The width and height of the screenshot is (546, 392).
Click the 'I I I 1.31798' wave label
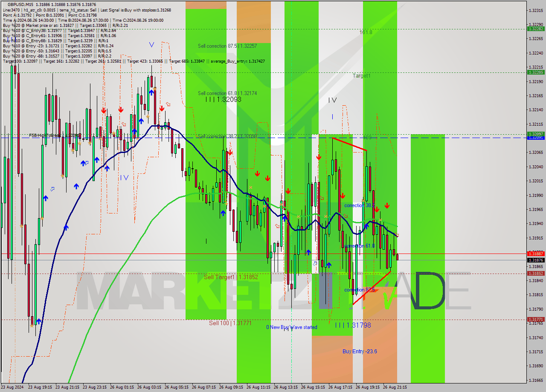point(353,325)
